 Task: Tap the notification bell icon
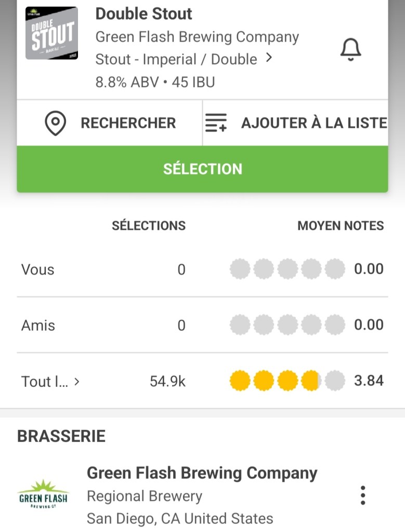(x=350, y=50)
